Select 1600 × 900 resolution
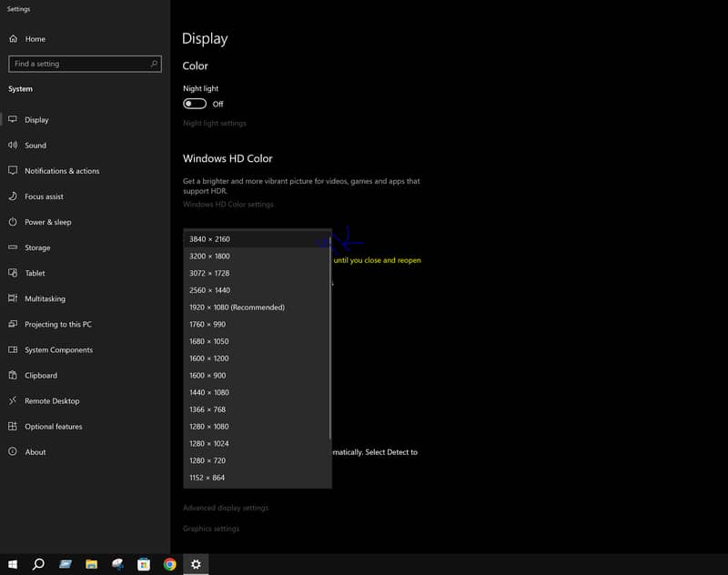 pos(258,376)
